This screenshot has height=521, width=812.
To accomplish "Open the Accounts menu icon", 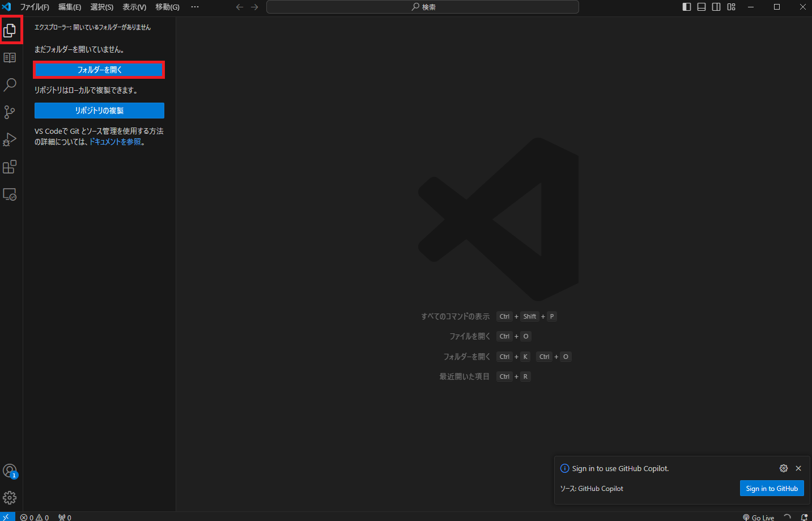I will click(x=10, y=471).
